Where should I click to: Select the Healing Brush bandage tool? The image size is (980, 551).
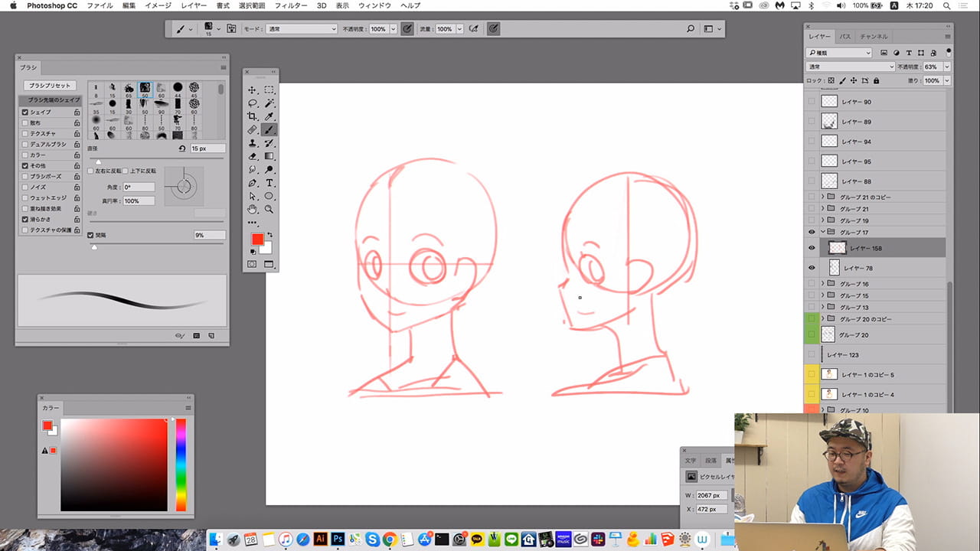pos(252,129)
